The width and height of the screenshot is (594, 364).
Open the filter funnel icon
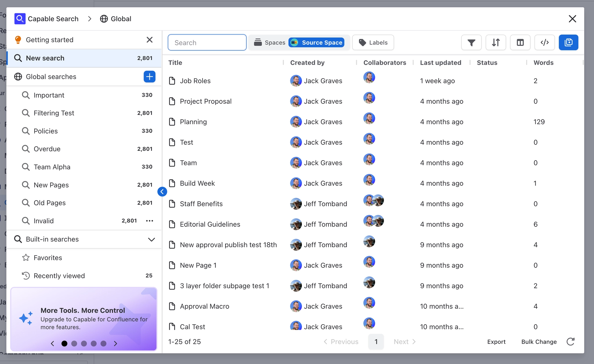click(471, 43)
